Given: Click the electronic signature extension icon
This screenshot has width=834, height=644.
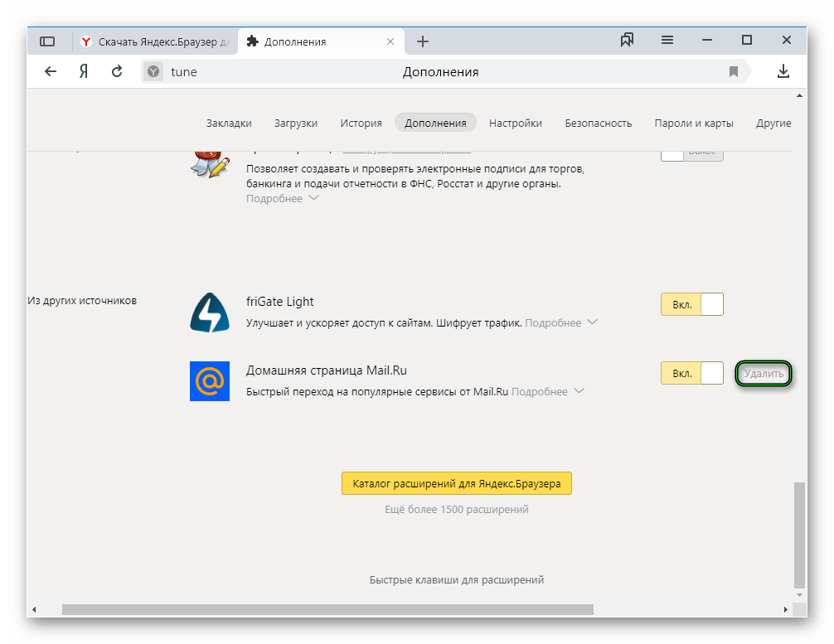Looking at the screenshot, I should pos(210,164).
